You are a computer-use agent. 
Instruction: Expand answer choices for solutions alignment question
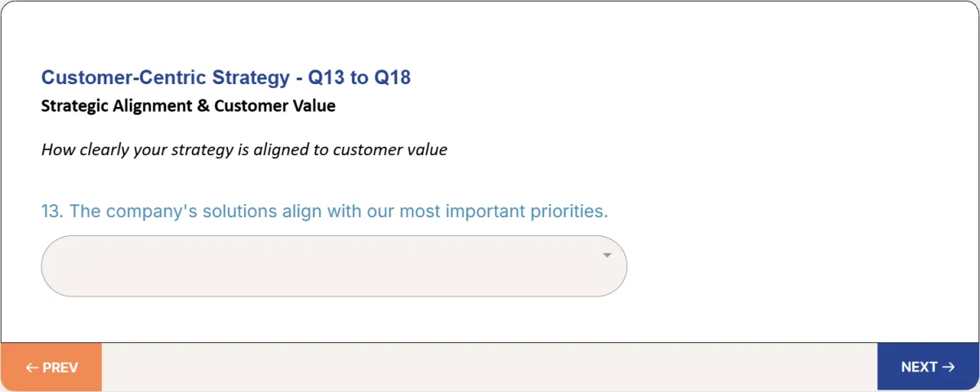(x=334, y=266)
